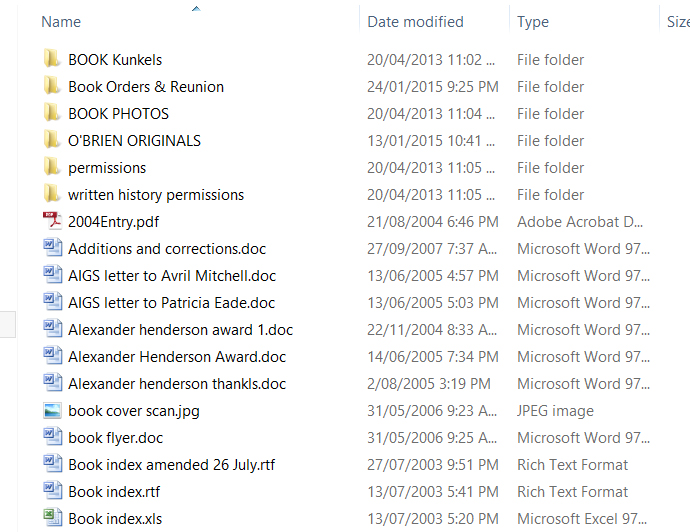690x532 pixels.
Task: Click the BOOK Kunkels folder icon
Action: point(52,60)
